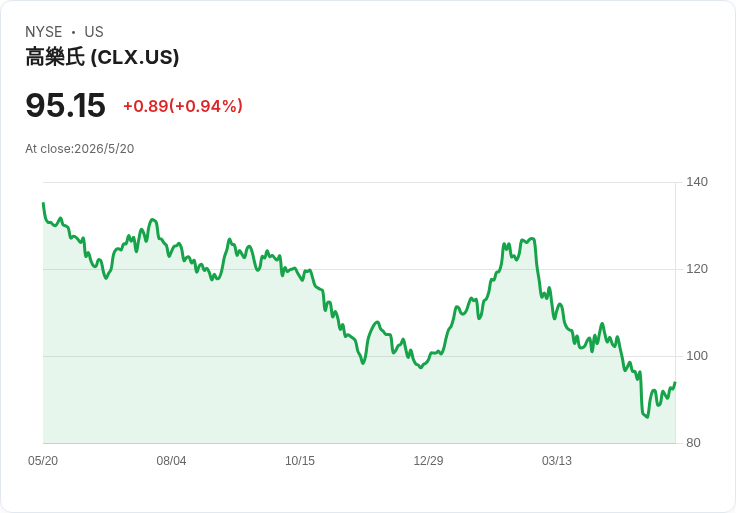Click the 120 price axis label
736x513 pixels.
tap(697, 269)
